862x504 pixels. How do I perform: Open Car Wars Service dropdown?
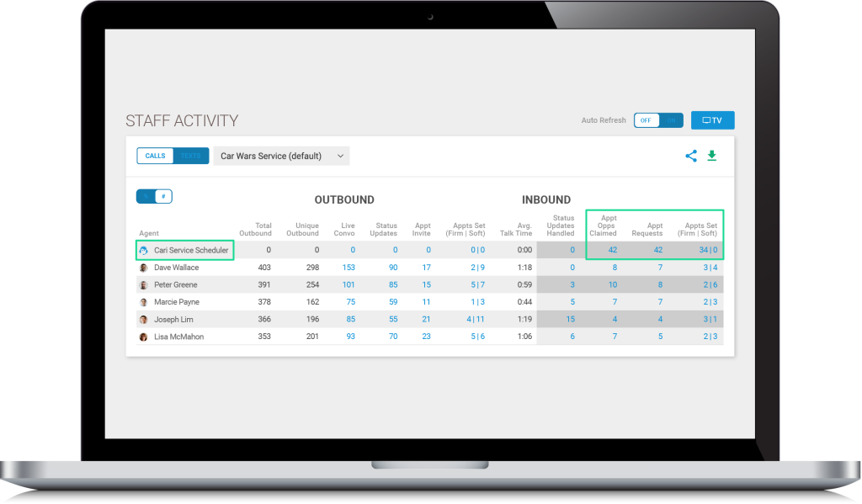pos(281,157)
